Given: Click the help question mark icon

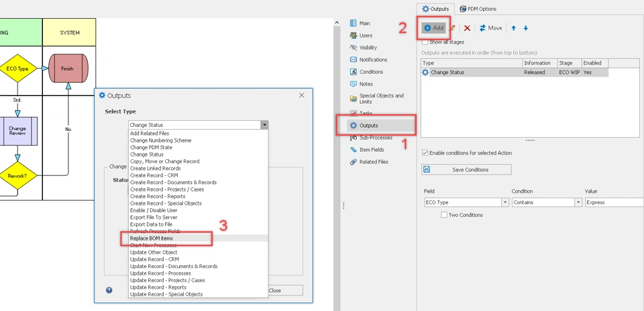Looking at the screenshot, I should click(x=109, y=290).
